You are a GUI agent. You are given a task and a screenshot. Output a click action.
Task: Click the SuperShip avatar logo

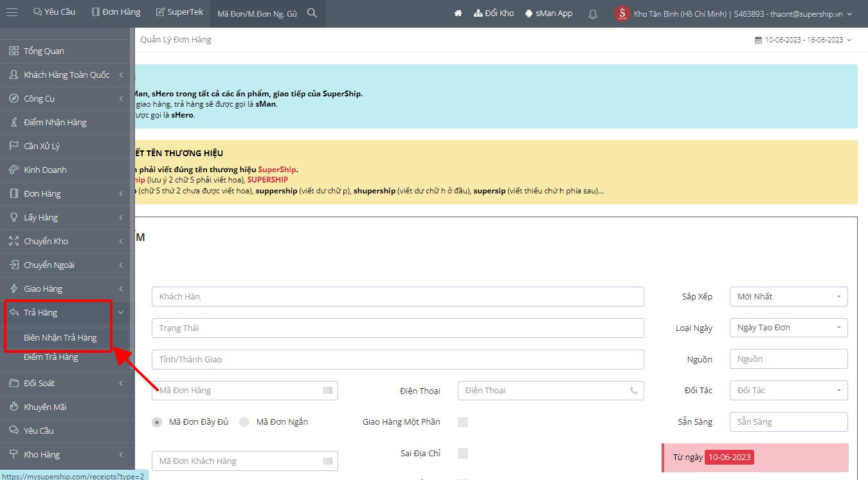622,13
